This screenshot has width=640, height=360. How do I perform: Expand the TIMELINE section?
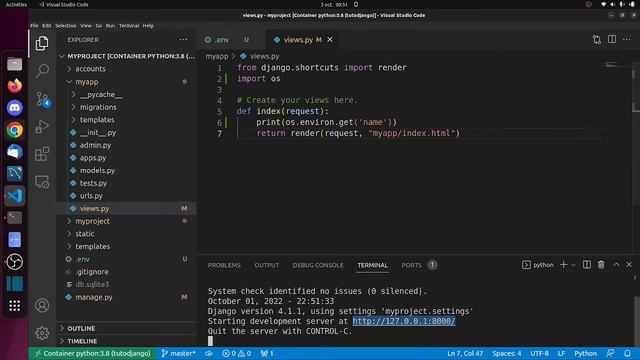pyautogui.click(x=127, y=341)
